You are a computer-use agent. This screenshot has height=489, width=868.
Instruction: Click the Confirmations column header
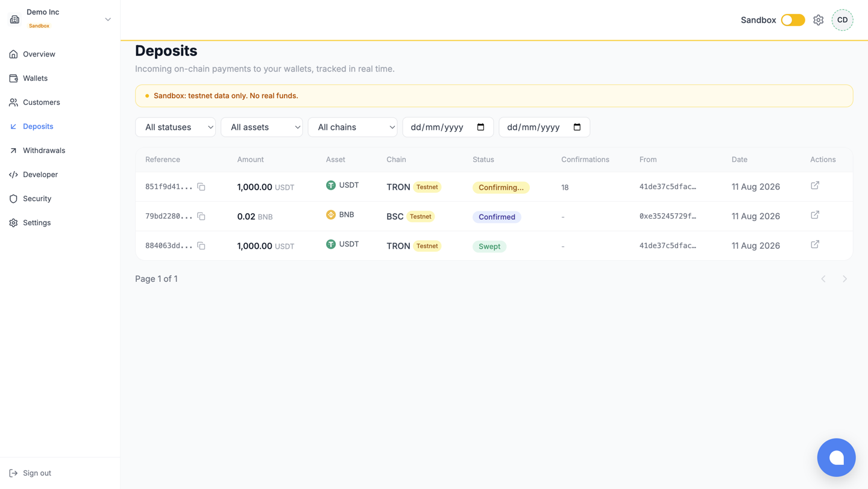pos(585,160)
